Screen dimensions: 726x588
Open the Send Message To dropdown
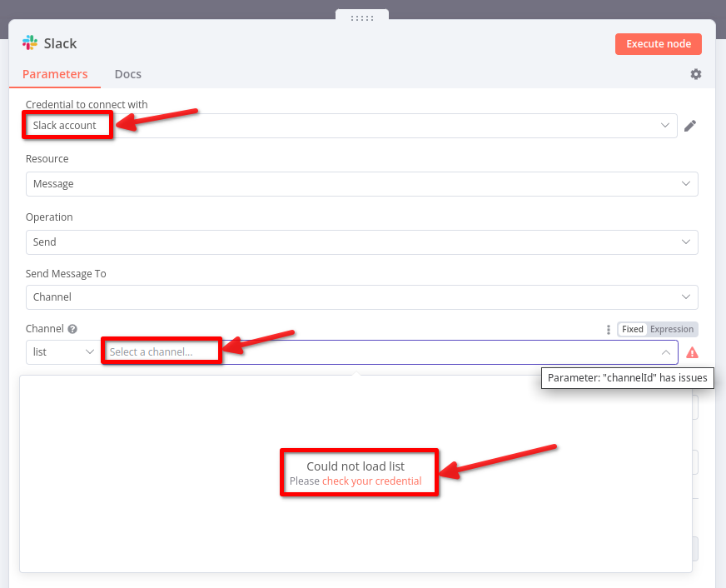361,297
